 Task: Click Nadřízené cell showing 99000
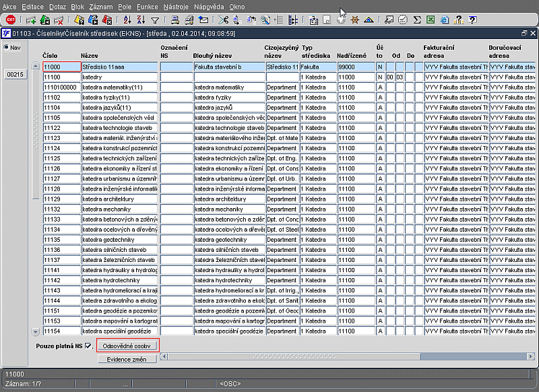click(x=356, y=67)
